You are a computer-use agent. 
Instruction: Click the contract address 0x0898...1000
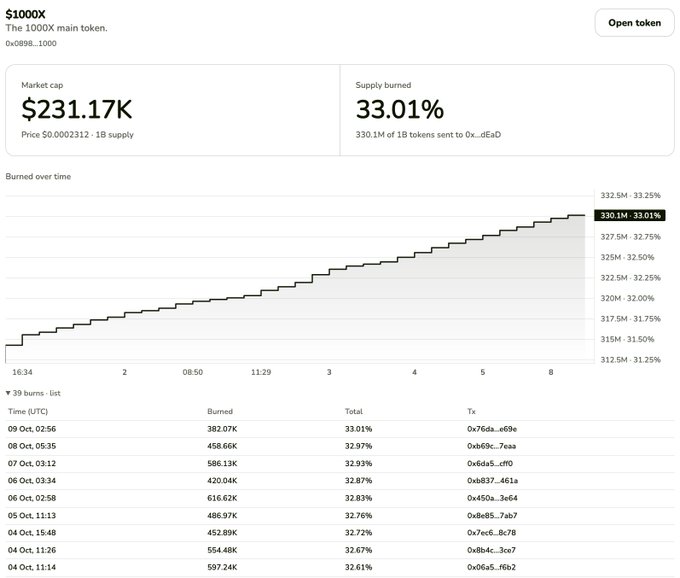31,43
